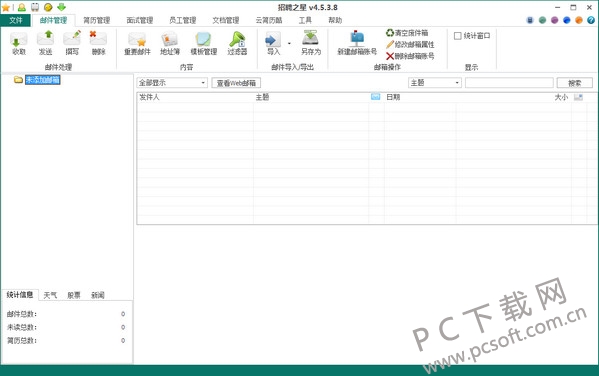Open the 主题 search field dropdown

(435, 83)
